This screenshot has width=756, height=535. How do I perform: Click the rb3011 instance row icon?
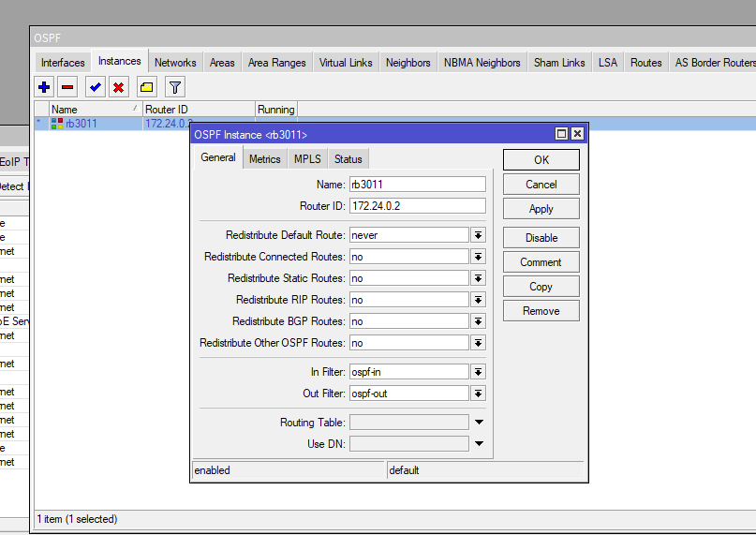click(x=57, y=124)
